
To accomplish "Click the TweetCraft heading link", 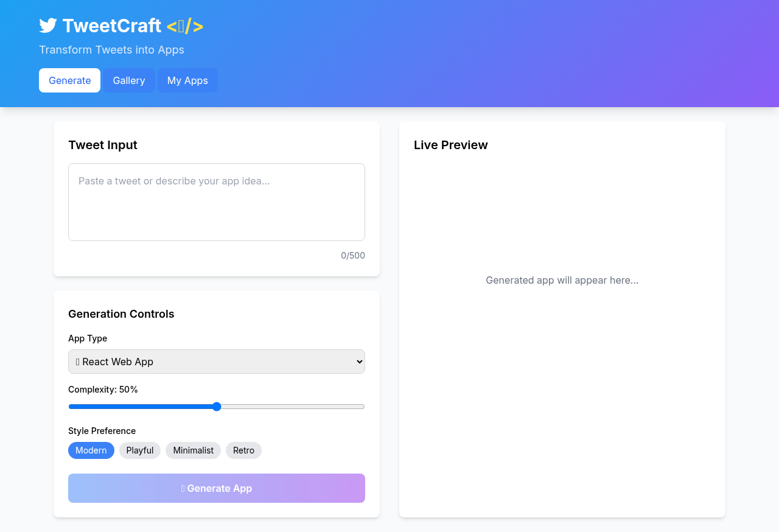I will [x=113, y=26].
